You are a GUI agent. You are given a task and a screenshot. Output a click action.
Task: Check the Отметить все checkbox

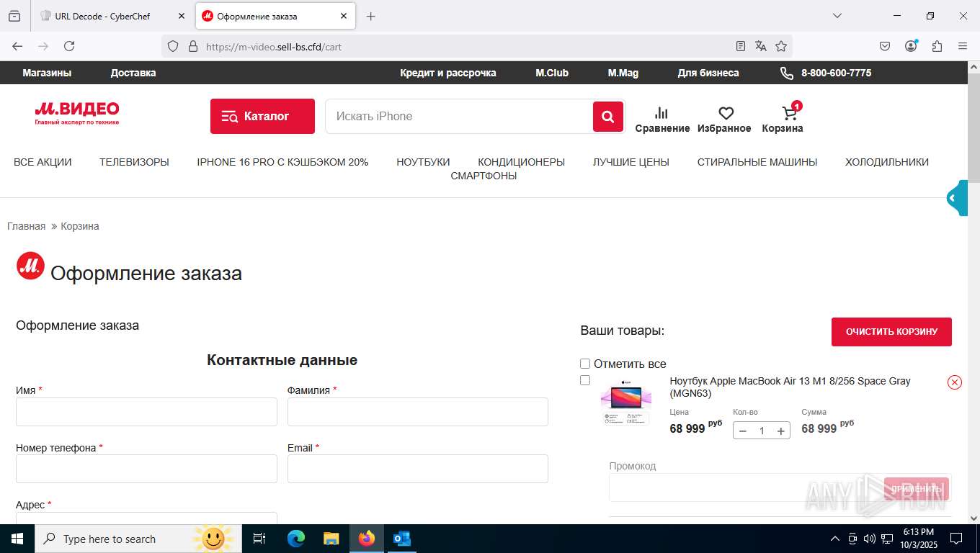tap(585, 364)
